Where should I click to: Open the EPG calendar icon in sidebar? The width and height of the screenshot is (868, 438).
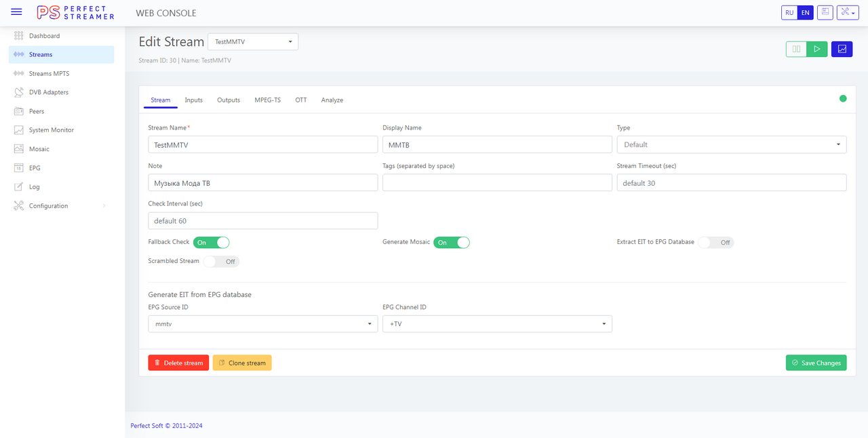pyautogui.click(x=18, y=168)
